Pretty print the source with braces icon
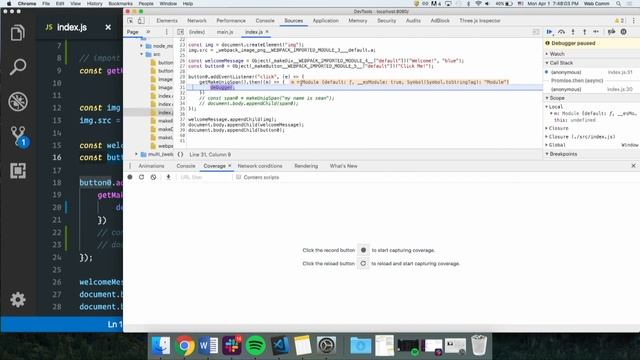 click(x=180, y=155)
